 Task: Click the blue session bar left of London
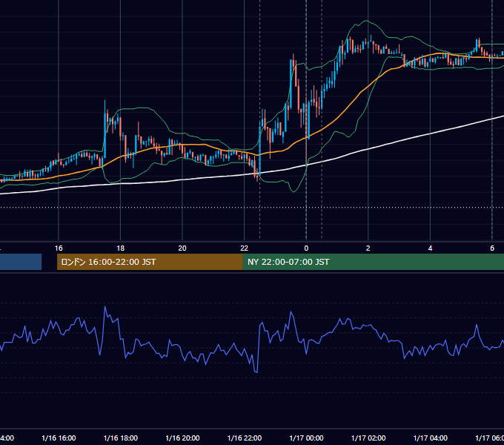click(x=21, y=262)
